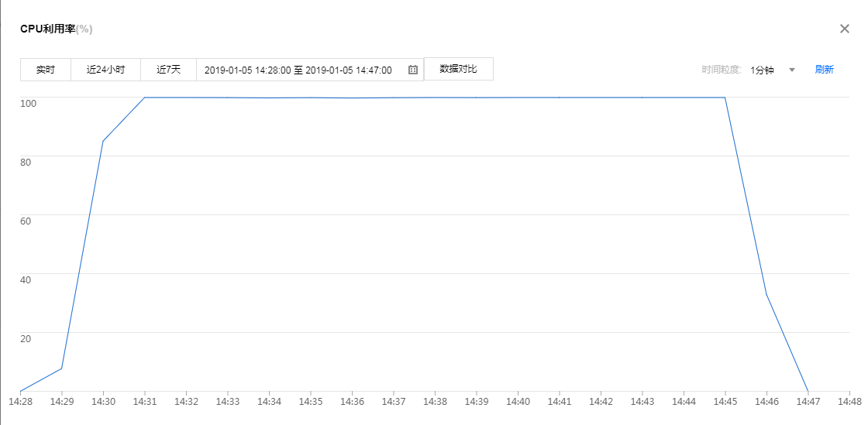
Task: Select the 14:47 point at zero
Action: tap(808, 391)
